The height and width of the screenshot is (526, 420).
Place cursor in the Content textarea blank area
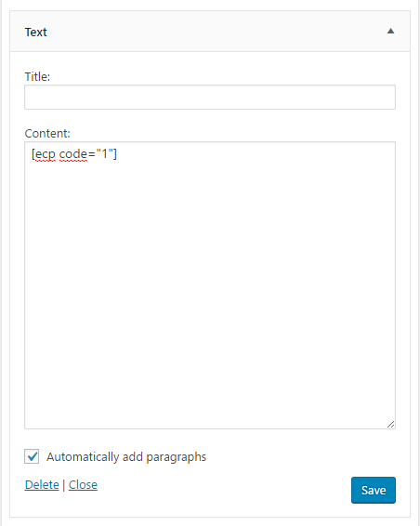(x=210, y=285)
